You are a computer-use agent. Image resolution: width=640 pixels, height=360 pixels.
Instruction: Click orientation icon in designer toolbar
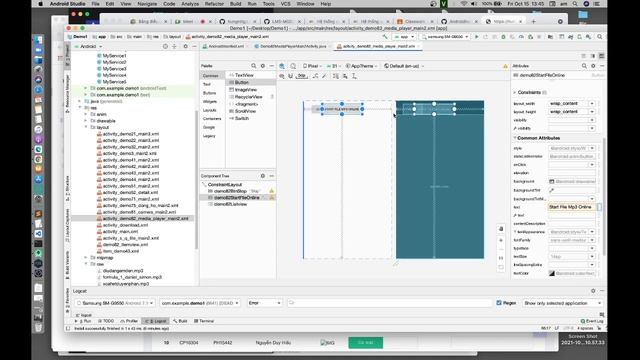(x=293, y=66)
